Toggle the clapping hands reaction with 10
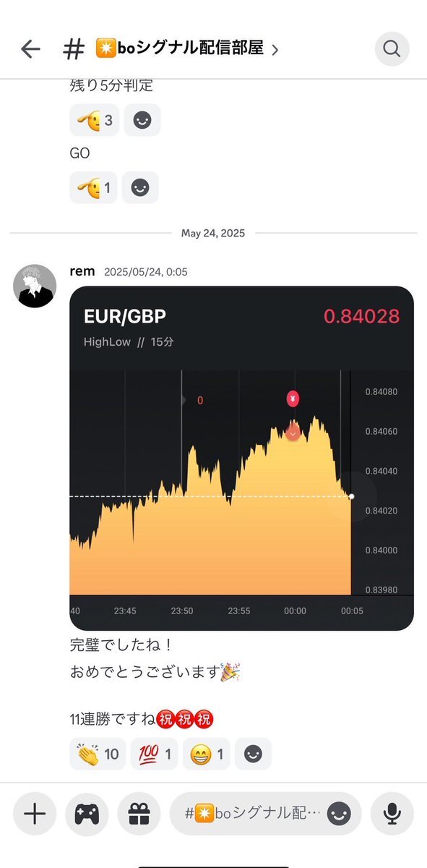Image resolution: width=427 pixels, height=868 pixels. pos(98,754)
